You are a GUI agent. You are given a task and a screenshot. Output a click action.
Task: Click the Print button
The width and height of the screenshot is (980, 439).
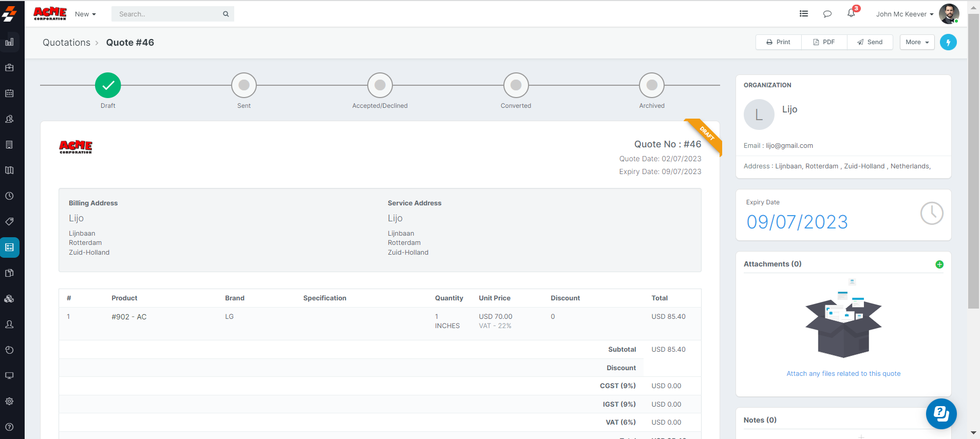[x=778, y=42]
